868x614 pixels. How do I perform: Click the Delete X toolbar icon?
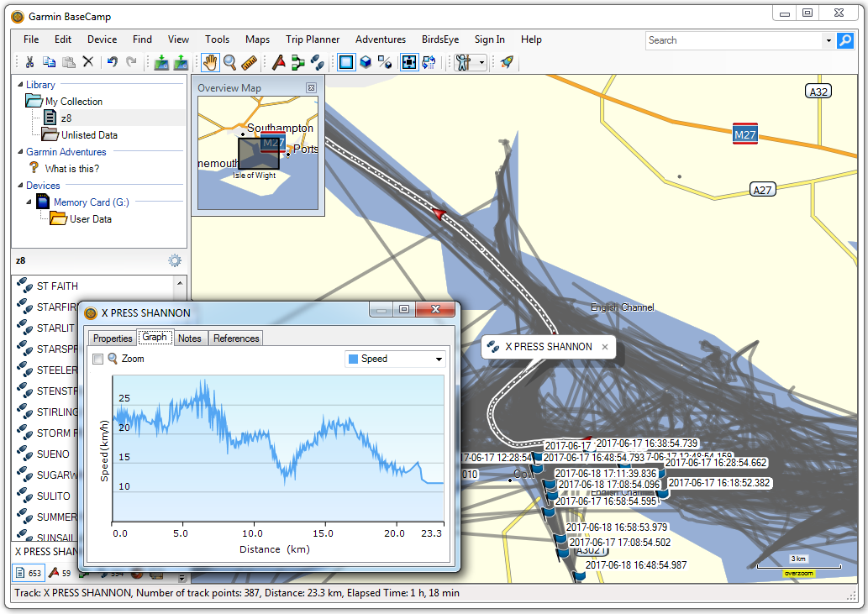click(88, 62)
